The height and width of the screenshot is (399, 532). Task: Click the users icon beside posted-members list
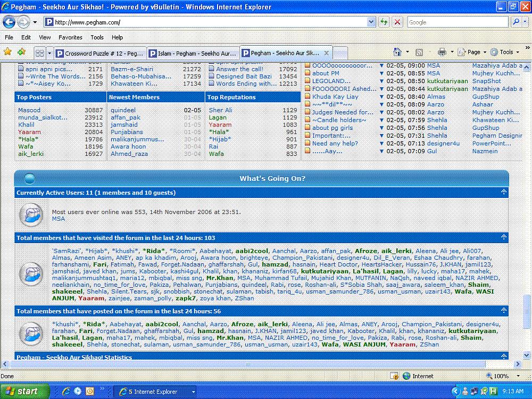coord(31,334)
